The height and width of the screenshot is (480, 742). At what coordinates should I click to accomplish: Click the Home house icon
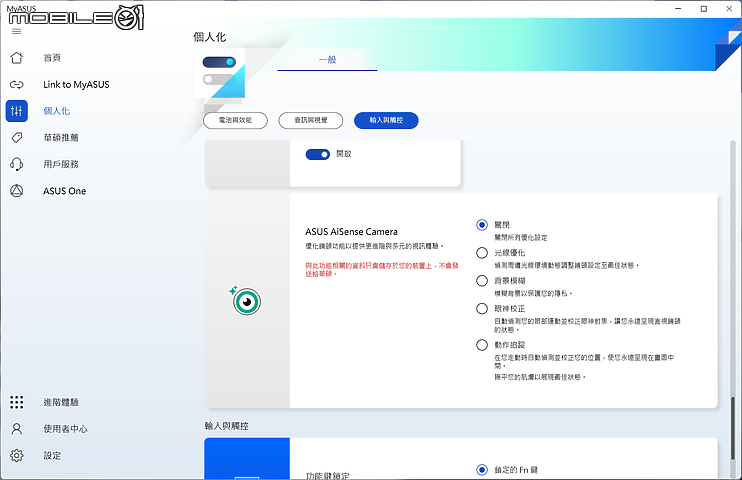click(17, 58)
